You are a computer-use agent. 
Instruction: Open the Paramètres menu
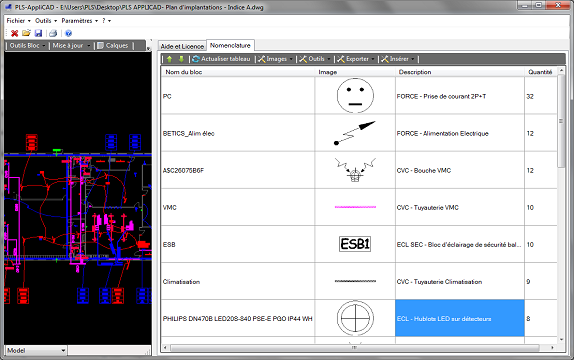click(79, 21)
